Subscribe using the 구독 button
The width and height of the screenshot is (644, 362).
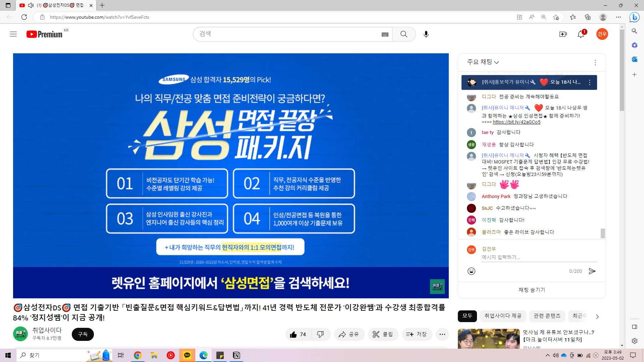tap(83, 334)
